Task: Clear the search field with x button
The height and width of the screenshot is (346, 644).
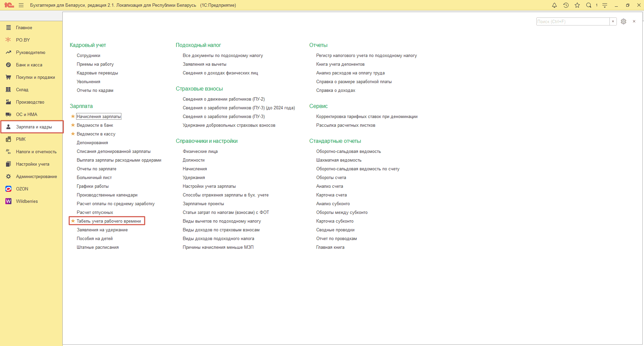Action: click(613, 21)
